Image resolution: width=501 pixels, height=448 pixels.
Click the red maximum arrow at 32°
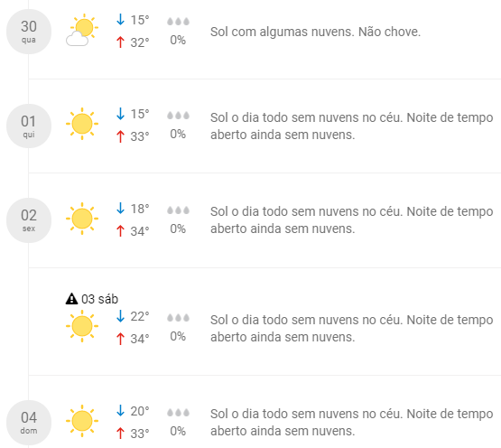pos(120,42)
